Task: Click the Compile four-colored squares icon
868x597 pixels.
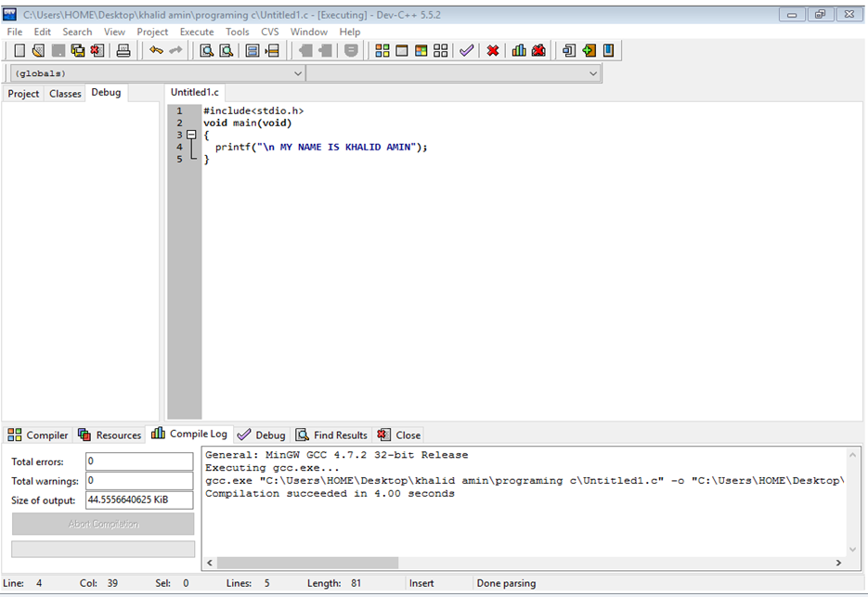Action: coord(382,51)
